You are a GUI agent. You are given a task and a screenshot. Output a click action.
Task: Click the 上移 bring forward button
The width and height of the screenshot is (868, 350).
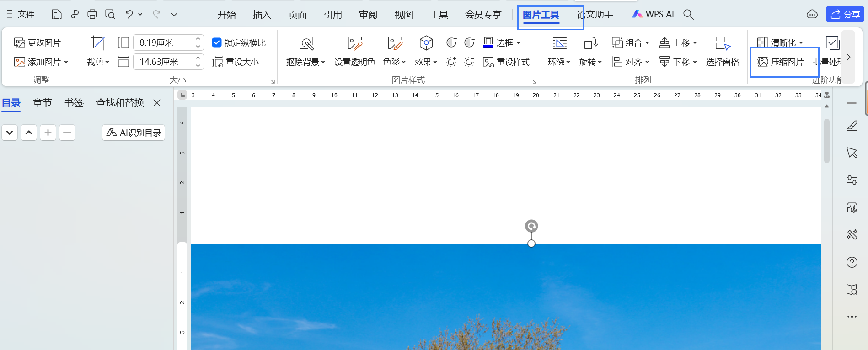pyautogui.click(x=678, y=42)
